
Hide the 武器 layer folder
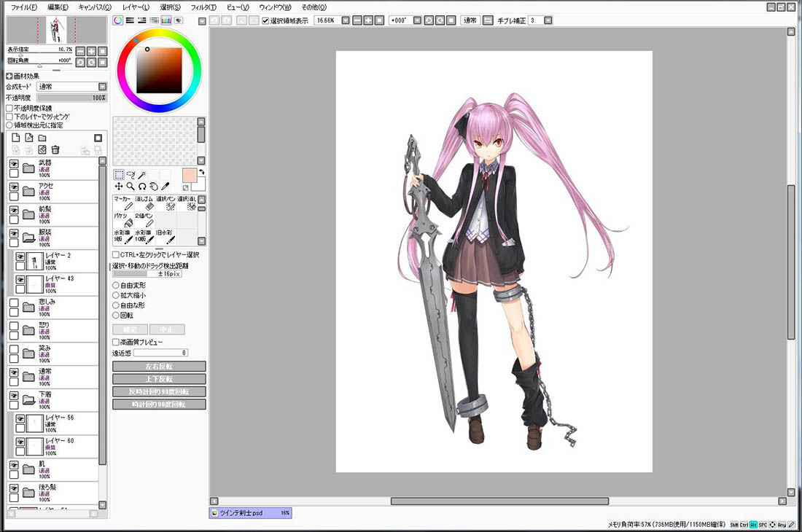pyautogui.click(x=14, y=164)
